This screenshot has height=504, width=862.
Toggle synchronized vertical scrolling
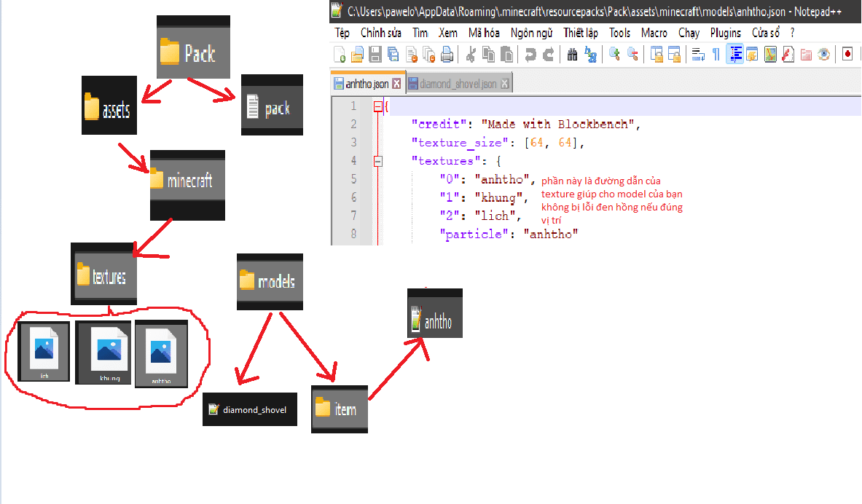point(657,55)
